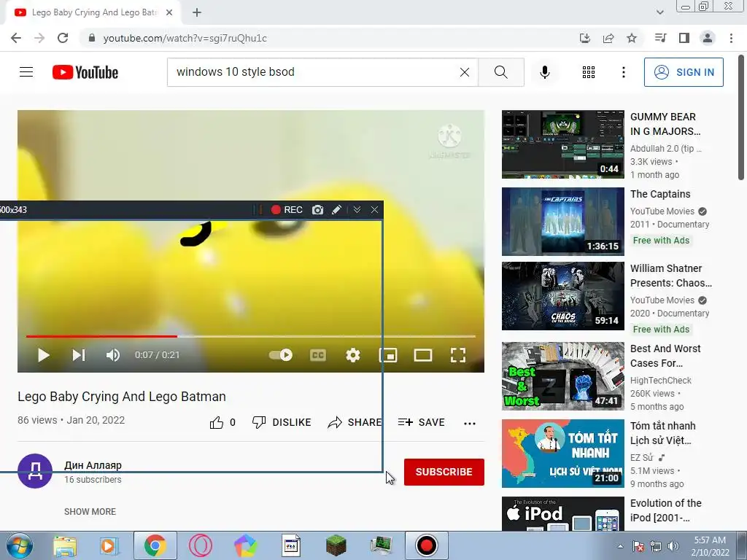This screenshot has height=560, width=747.
Task: Clear the search box text
Action: [465, 72]
